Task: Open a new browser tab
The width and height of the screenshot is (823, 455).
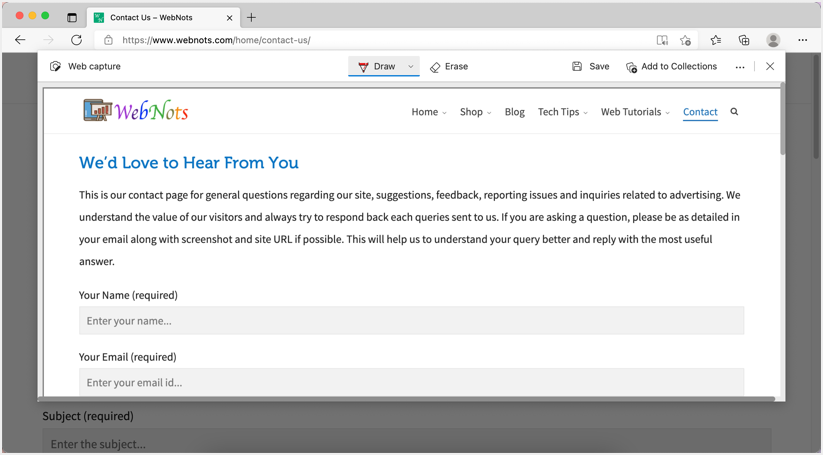Action: pyautogui.click(x=251, y=17)
